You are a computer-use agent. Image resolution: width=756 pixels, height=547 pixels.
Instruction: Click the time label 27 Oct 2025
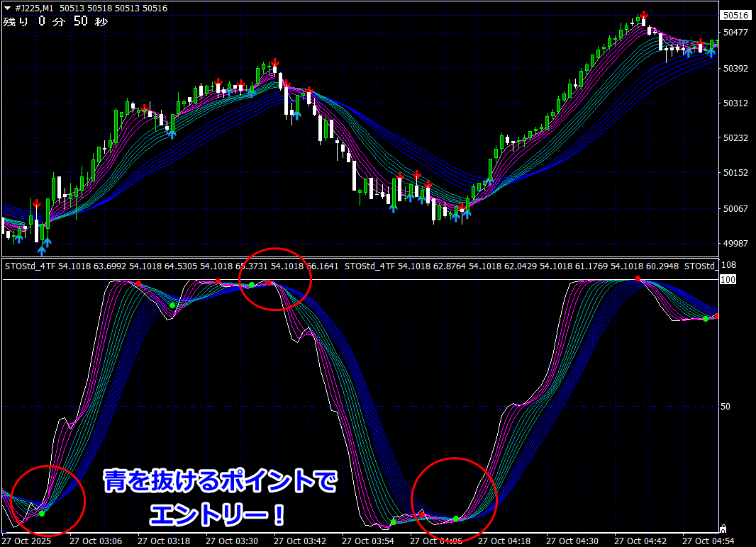(26, 541)
